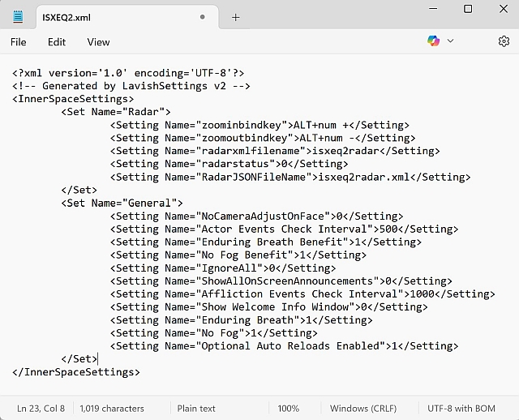The height and width of the screenshot is (420, 519).
Task: Maximize the Notepad window
Action: coord(468,9)
